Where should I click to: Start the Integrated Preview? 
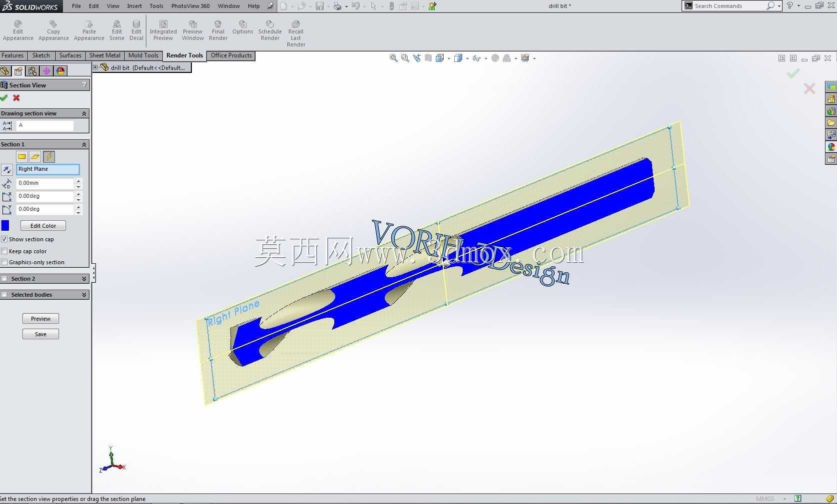pos(163,31)
